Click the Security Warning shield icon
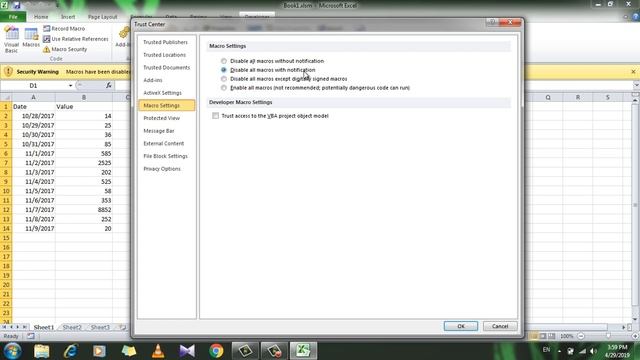This screenshot has height=360, width=640. (8, 71)
